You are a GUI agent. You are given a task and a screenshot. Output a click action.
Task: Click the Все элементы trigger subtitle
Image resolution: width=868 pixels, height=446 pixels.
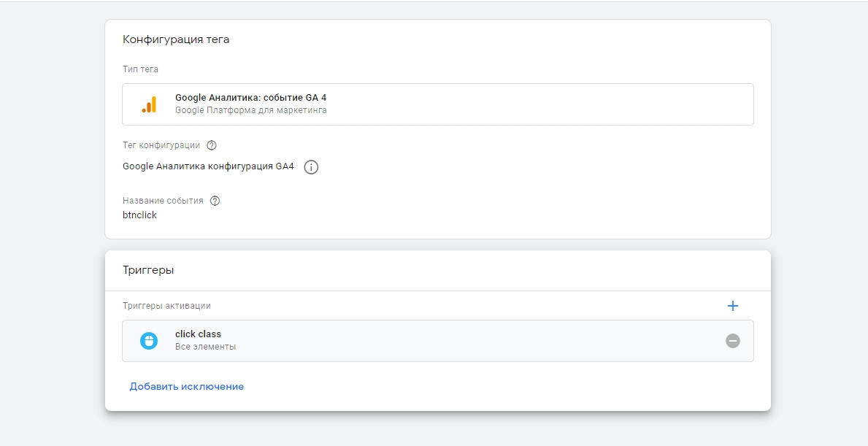205,347
